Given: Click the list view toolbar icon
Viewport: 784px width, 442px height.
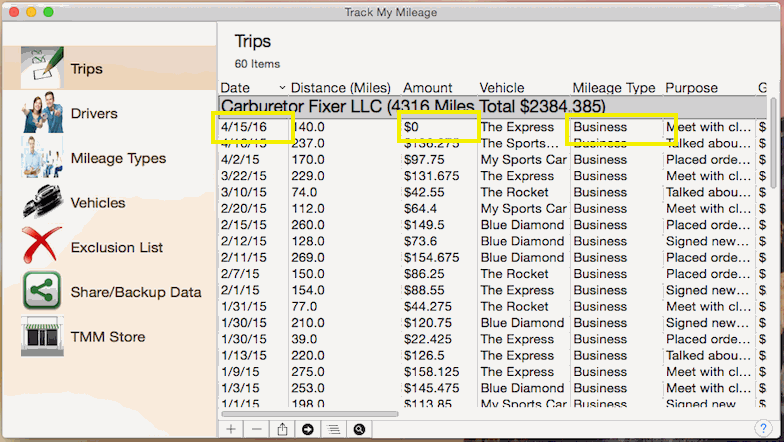Looking at the screenshot, I should pyautogui.click(x=334, y=429).
